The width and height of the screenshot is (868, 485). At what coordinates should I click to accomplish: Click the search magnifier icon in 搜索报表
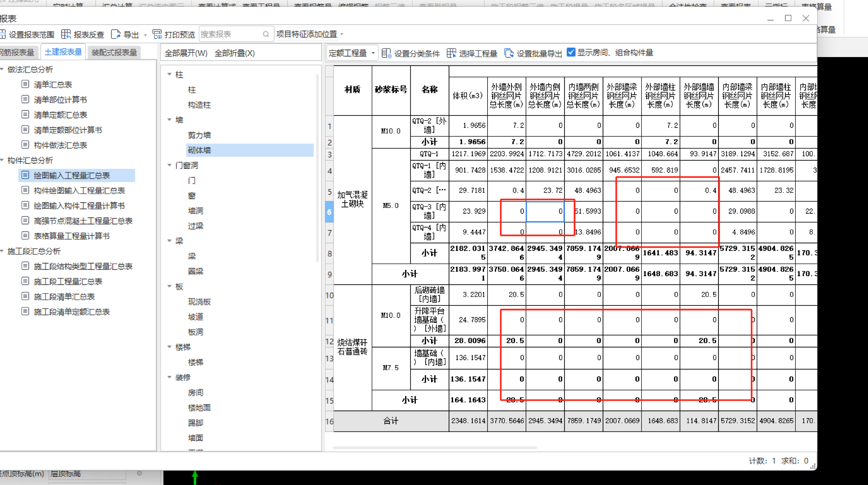(x=266, y=35)
